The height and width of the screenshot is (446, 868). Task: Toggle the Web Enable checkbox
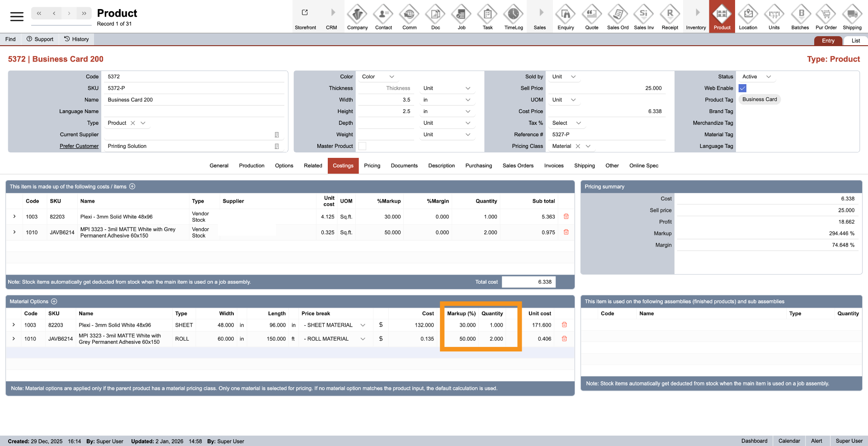(742, 88)
